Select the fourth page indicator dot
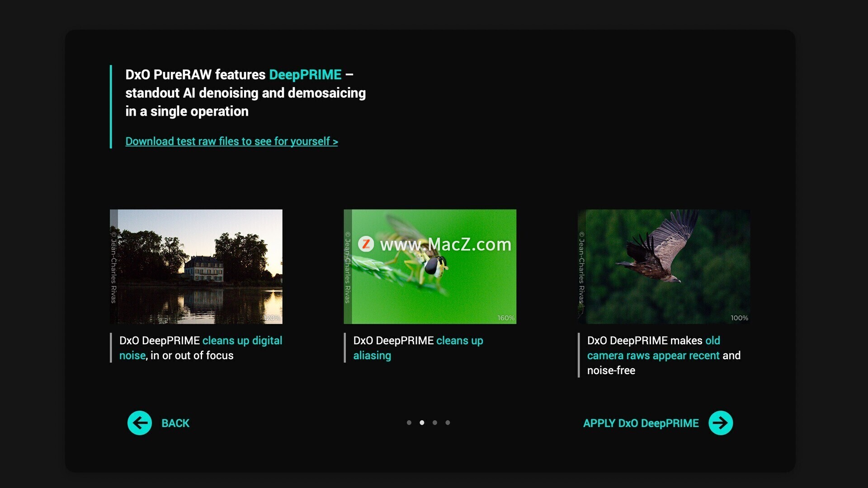 pyautogui.click(x=448, y=422)
